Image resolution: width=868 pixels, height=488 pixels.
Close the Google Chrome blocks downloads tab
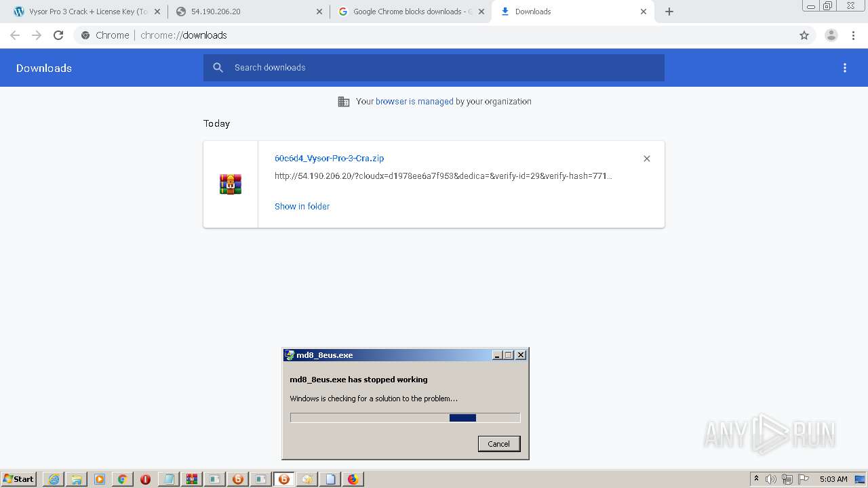click(x=481, y=12)
